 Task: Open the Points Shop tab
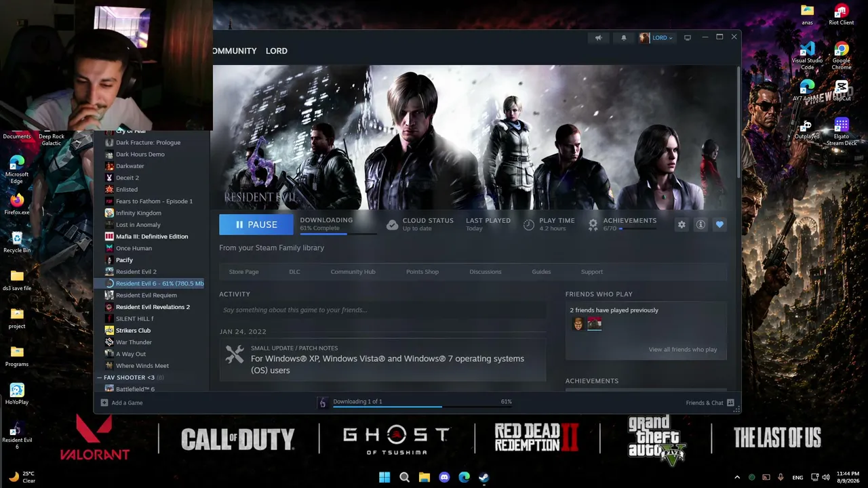pyautogui.click(x=422, y=272)
